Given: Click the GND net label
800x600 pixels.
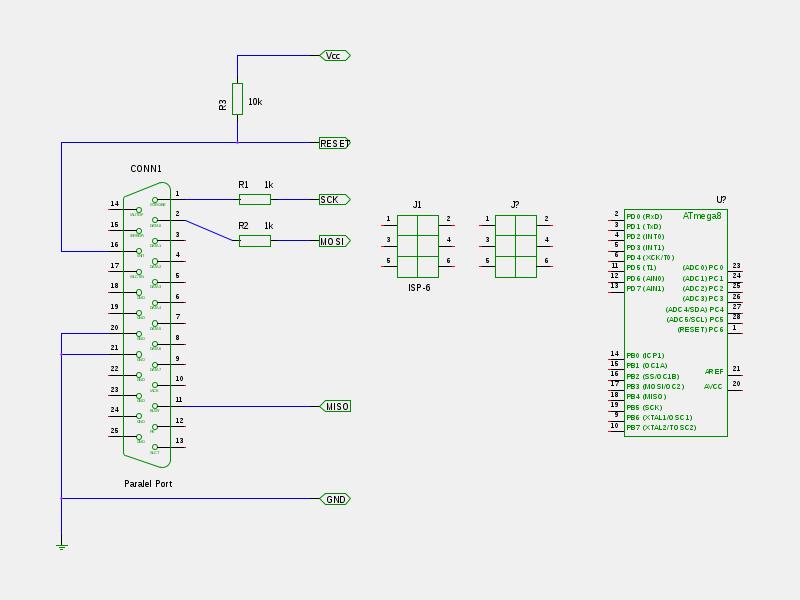Looking at the screenshot, I should 335,499.
